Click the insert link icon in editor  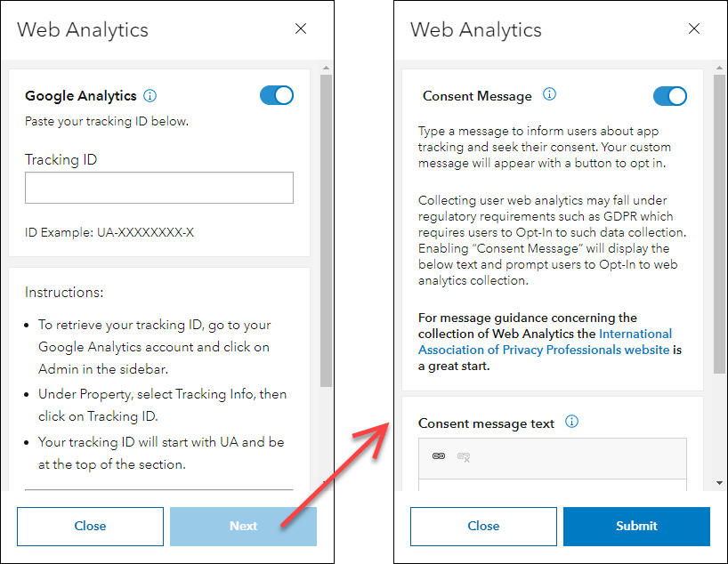tap(439, 456)
